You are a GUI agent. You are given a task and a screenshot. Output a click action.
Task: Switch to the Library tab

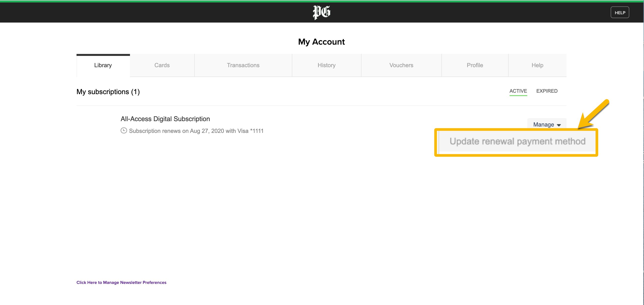coord(103,65)
